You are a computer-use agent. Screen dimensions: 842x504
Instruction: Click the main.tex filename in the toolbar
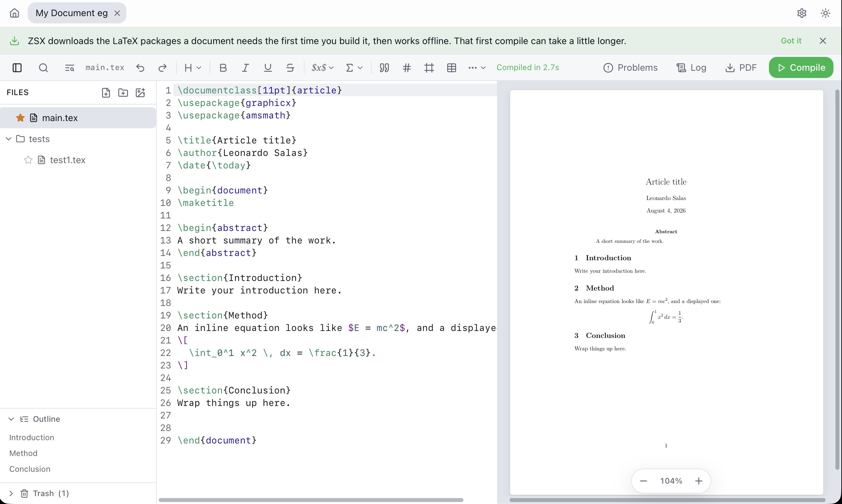[105, 67]
